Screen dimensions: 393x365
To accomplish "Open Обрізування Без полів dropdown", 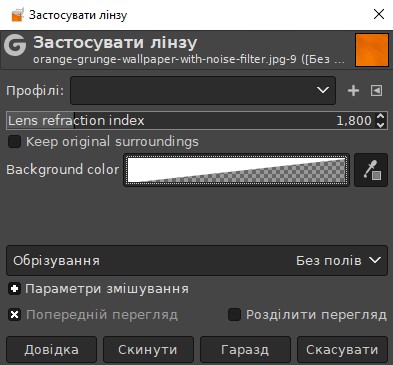I will click(x=197, y=260).
